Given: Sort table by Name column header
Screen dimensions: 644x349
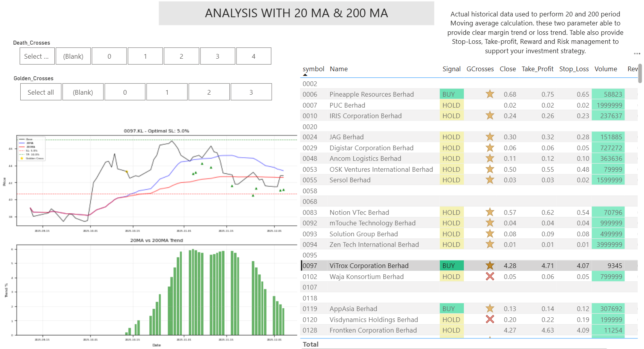Looking at the screenshot, I should pyautogui.click(x=339, y=69).
